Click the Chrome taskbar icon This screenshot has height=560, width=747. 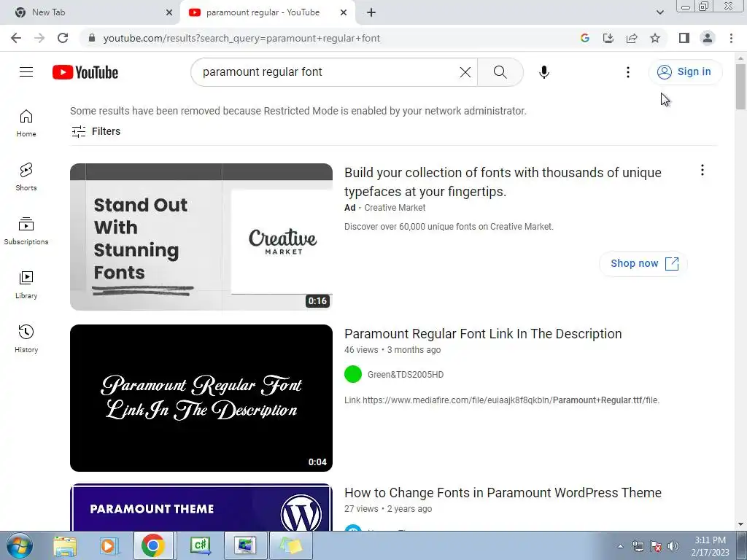pos(152,545)
